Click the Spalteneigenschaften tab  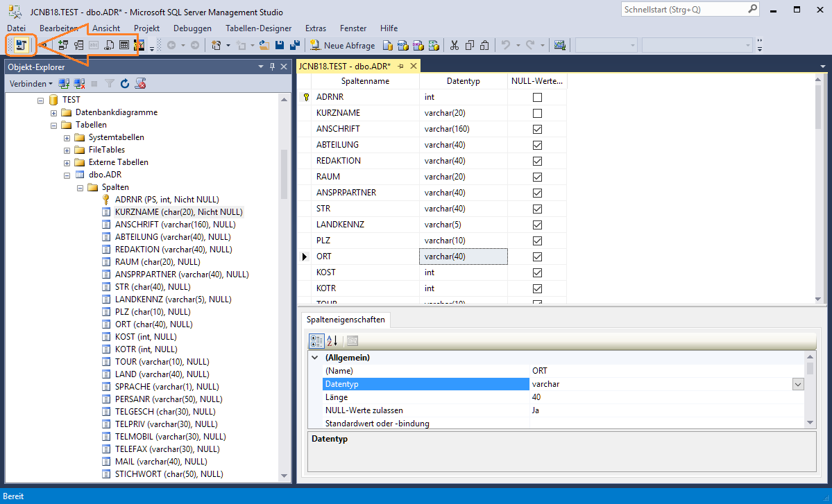[346, 320]
